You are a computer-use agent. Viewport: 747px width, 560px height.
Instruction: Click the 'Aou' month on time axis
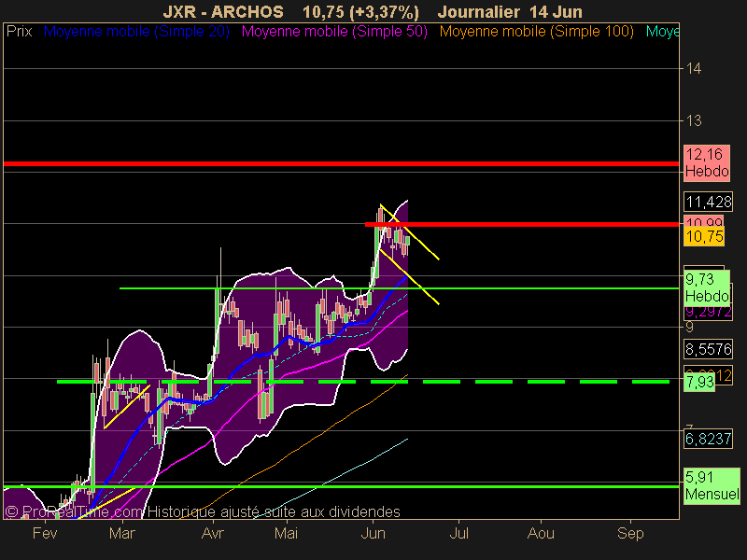pyautogui.click(x=541, y=533)
